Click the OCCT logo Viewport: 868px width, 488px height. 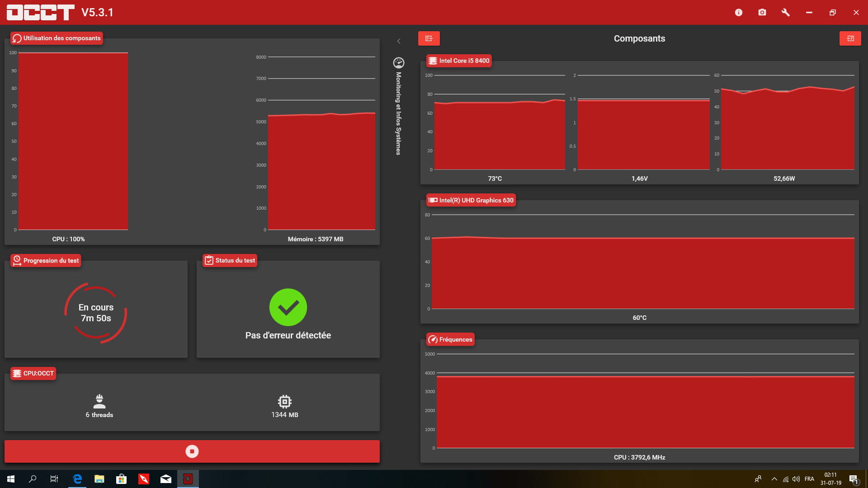click(x=41, y=13)
